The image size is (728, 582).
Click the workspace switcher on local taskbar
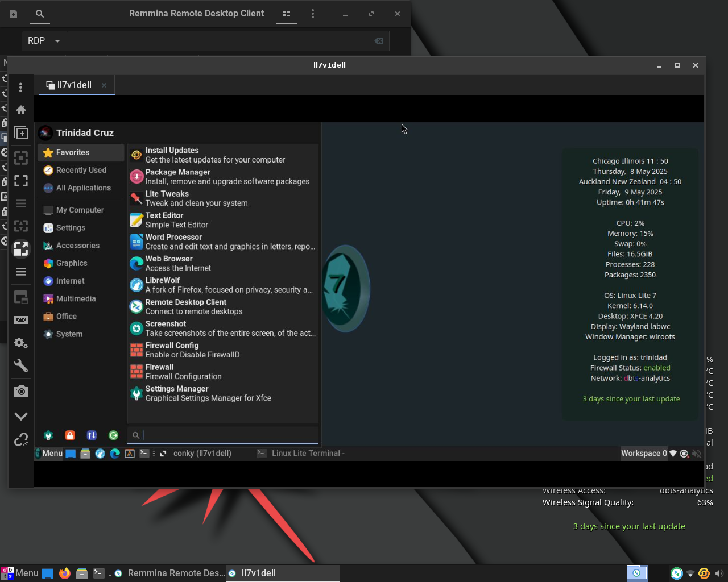637,573
